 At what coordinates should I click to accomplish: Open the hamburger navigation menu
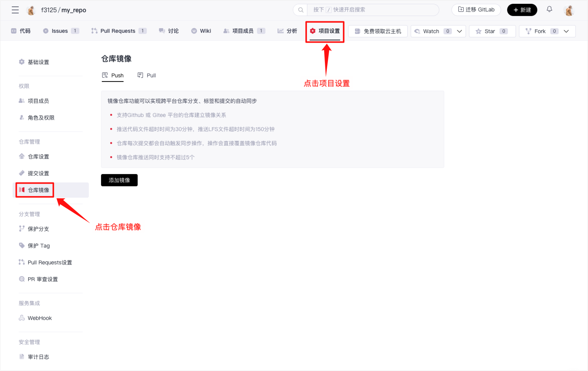pyautogui.click(x=15, y=10)
